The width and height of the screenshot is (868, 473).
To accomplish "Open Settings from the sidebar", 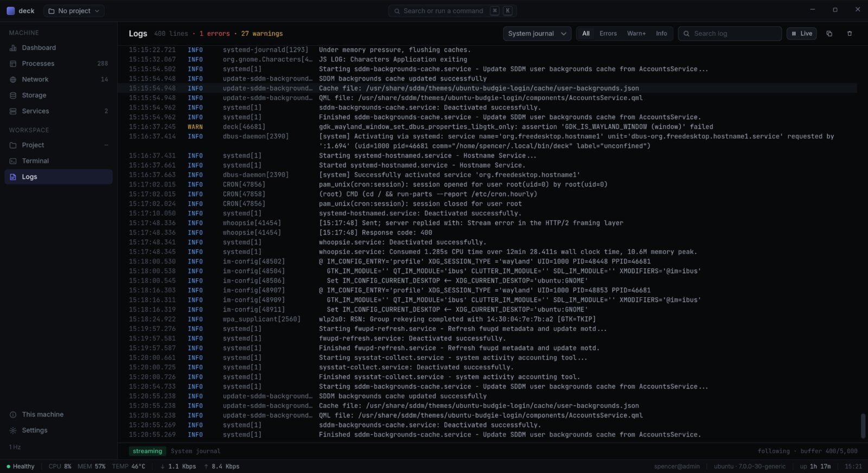I will (59, 430).
